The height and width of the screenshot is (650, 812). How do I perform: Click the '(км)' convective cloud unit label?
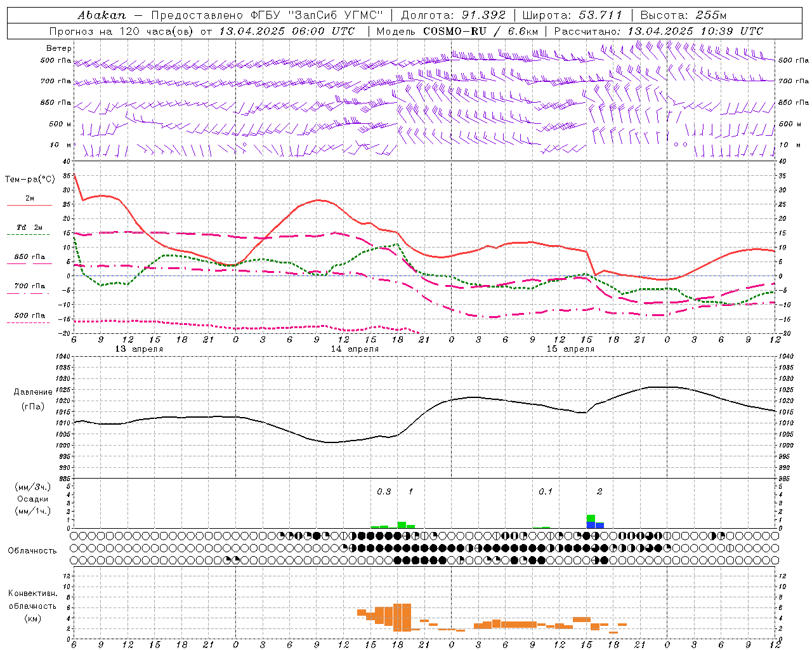(32, 618)
